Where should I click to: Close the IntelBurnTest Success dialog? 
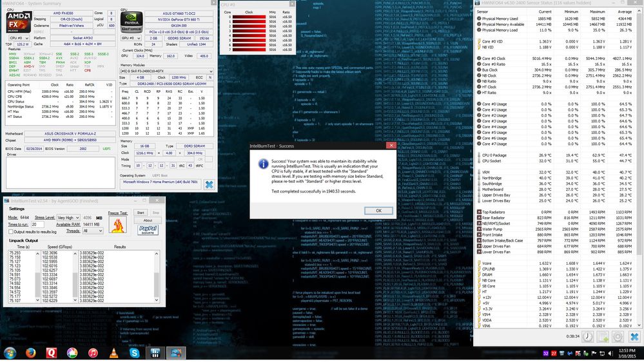pyautogui.click(x=391, y=146)
